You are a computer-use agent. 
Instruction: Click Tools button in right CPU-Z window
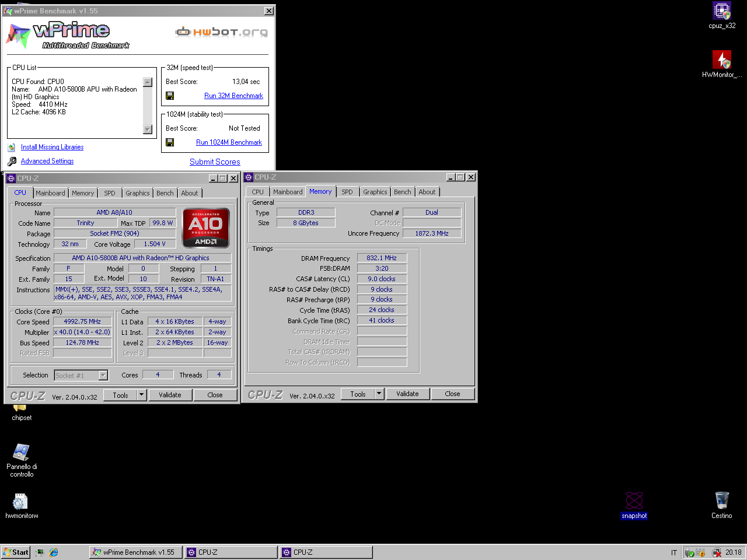[358, 394]
